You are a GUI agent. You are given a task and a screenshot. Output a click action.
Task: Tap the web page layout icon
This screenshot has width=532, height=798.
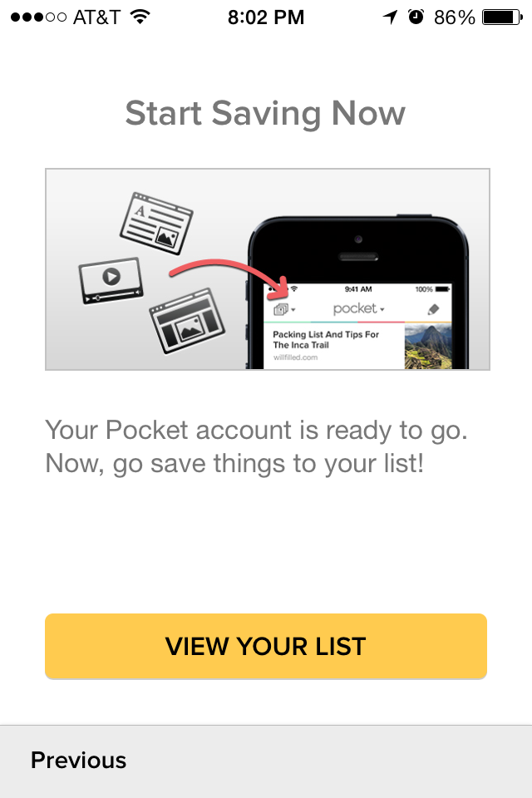tap(187, 321)
